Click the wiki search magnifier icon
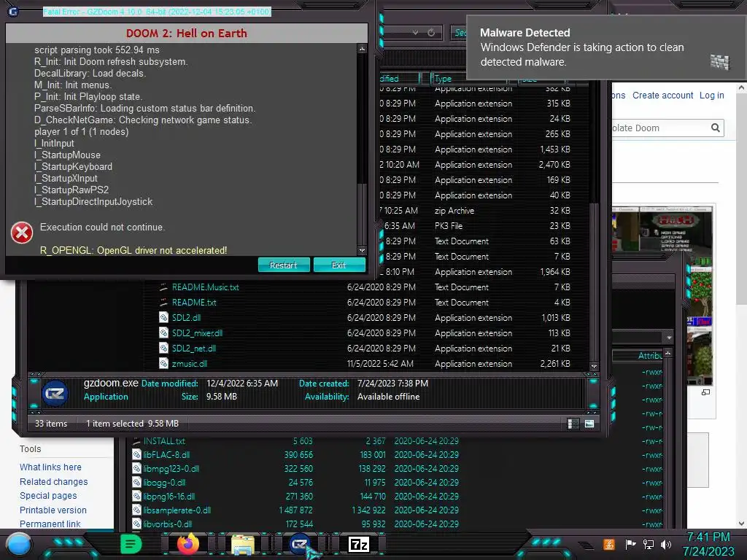This screenshot has height=560, width=747. pos(715,128)
